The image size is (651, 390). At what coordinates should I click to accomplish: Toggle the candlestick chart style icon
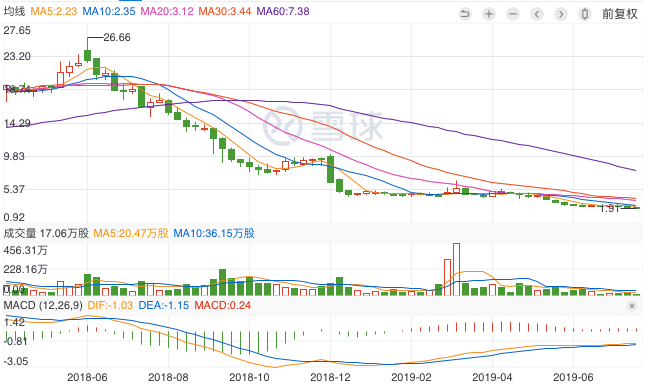pos(585,14)
